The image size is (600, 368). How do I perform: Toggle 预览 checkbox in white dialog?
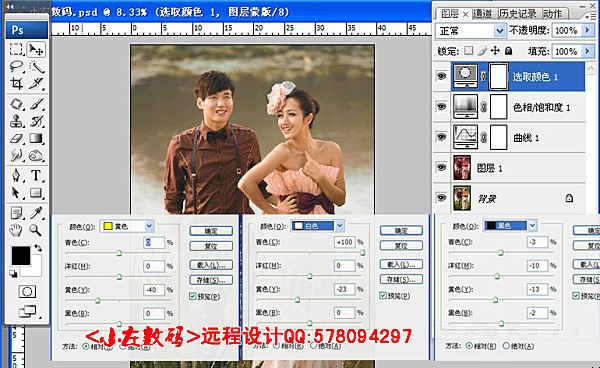coord(383,295)
